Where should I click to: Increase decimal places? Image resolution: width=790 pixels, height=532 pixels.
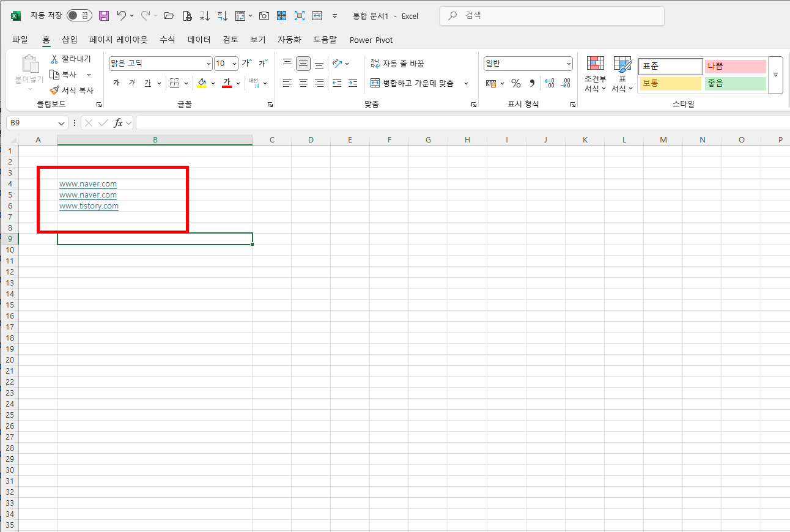[549, 83]
